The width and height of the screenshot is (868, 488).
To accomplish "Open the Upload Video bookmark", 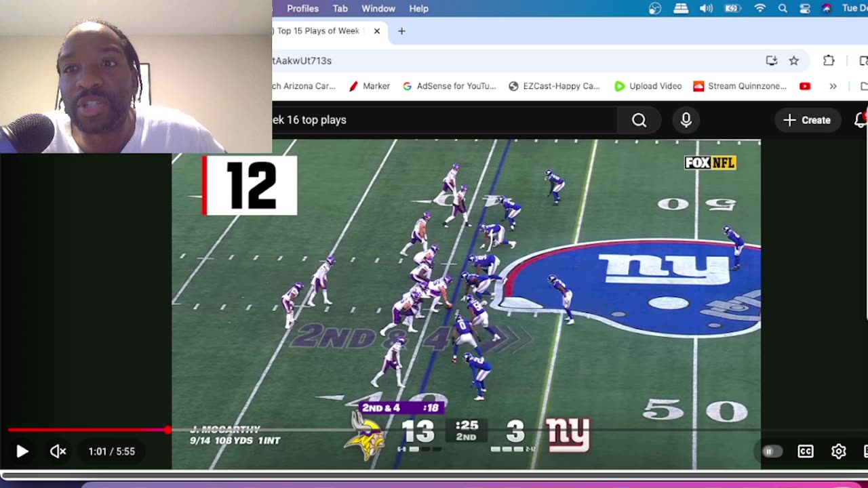I will pyautogui.click(x=648, y=86).
